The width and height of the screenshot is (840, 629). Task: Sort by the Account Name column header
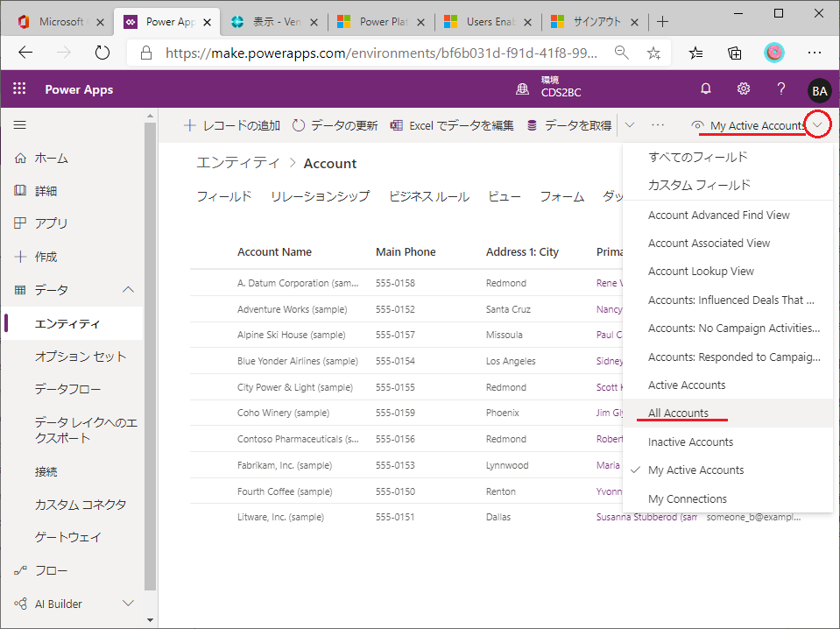[274, 251]
